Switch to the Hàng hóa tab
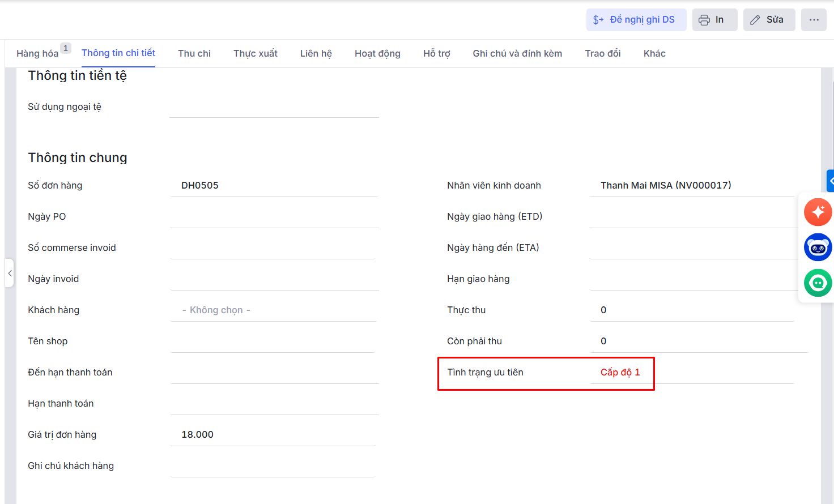The image size is (834, 504). click(x=37, y=53)
